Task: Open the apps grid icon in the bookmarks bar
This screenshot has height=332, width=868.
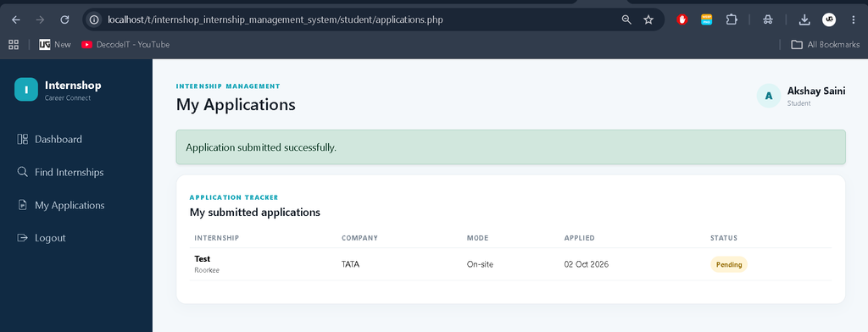Action: (x=14, y=45)
